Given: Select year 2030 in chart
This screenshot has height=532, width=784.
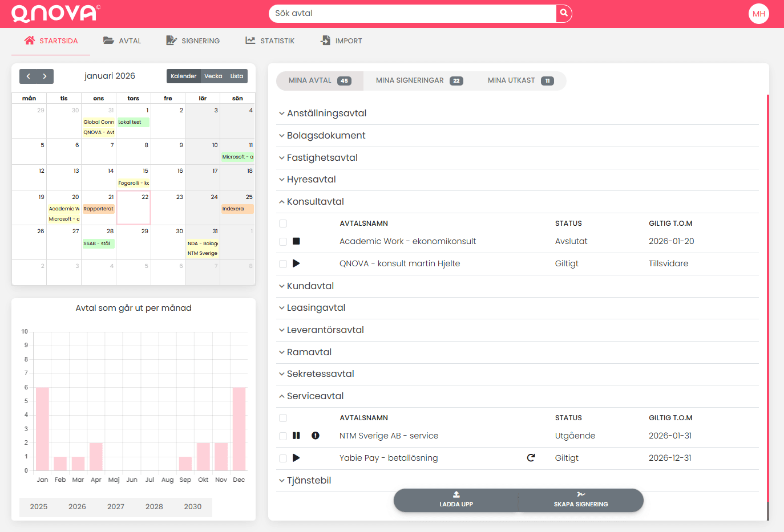Looking at the screenshot, I should [193, 507].
